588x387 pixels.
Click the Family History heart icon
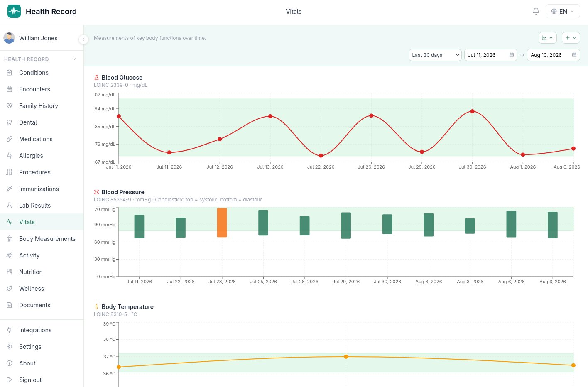(10, 106)
